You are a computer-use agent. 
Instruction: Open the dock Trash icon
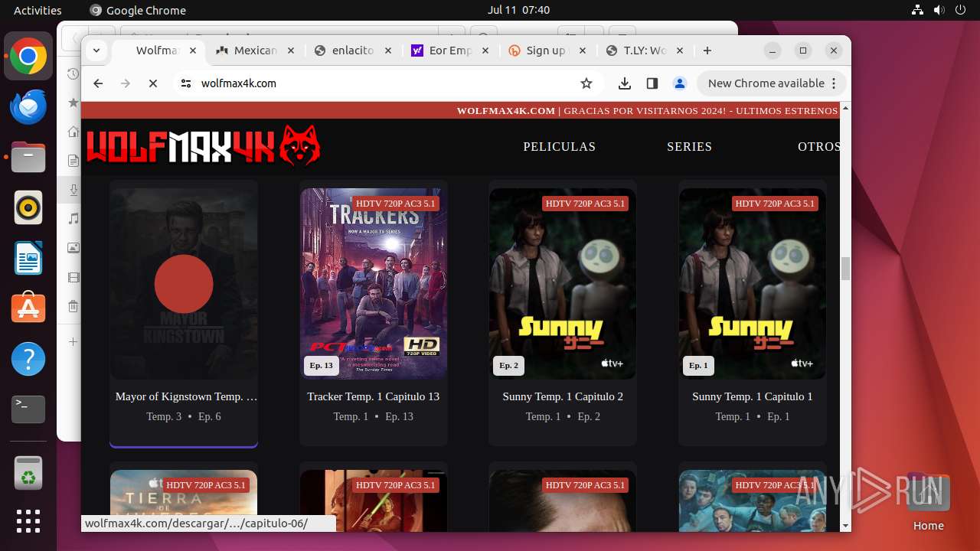28,473
